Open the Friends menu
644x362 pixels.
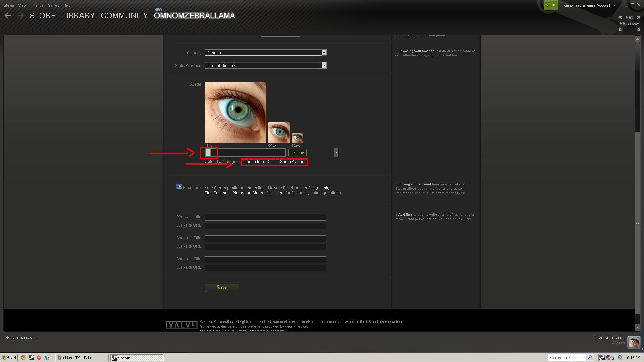(37, 5)
